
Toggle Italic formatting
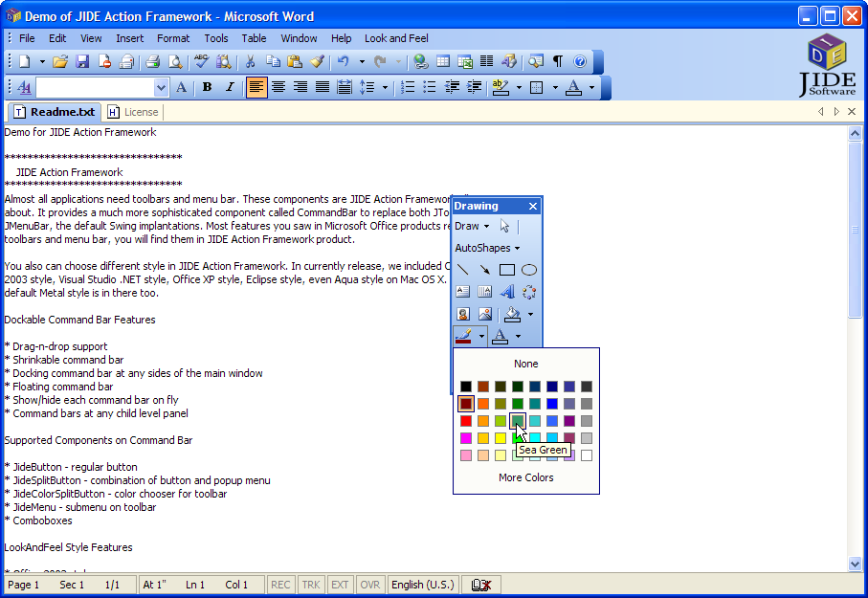[229, 87]
